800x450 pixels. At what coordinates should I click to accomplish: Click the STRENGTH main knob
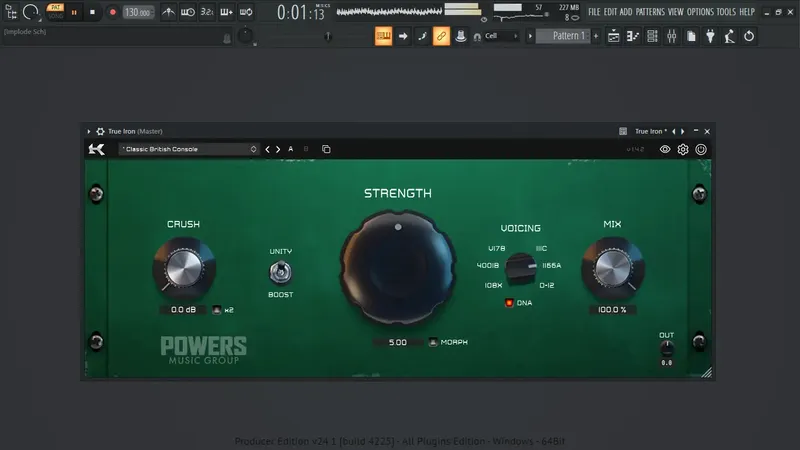(x=398, y=267)
